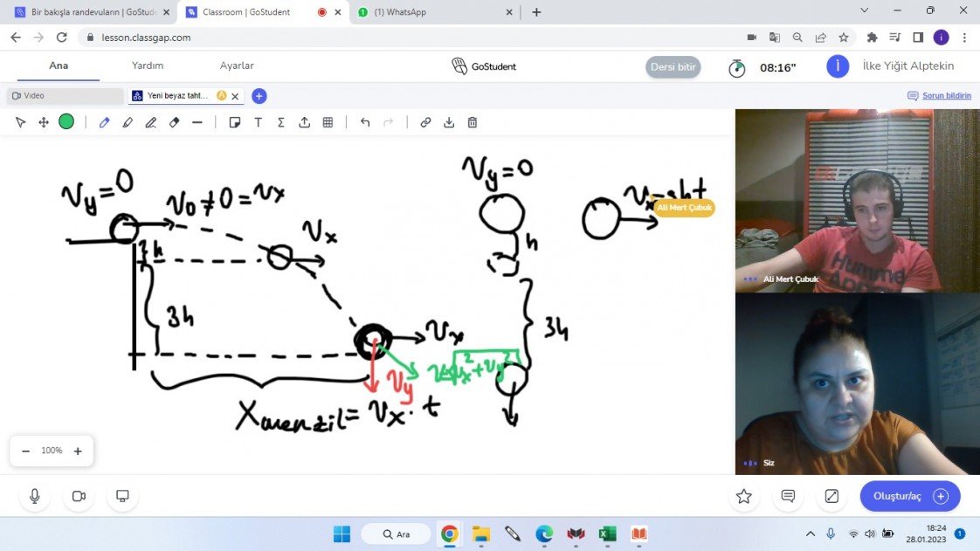Toggle screen sharing

point(122,496)
